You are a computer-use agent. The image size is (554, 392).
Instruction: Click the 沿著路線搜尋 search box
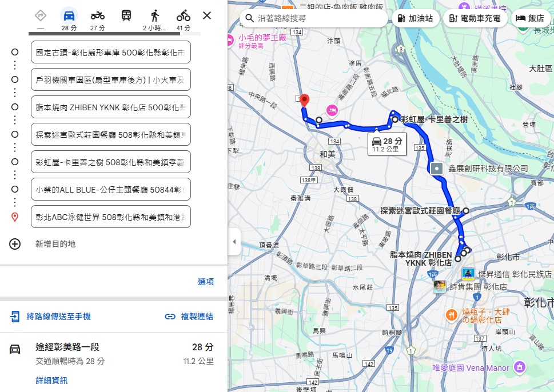tap(314, 18)
